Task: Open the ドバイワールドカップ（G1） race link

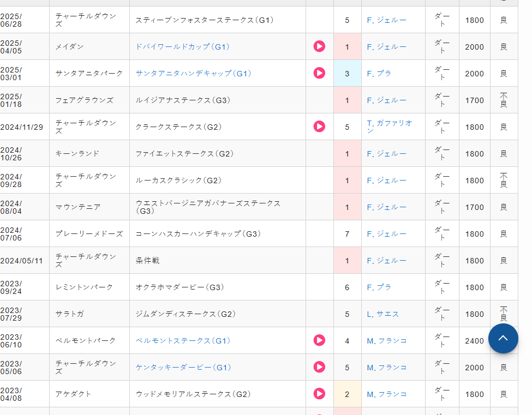Action: [x=183, y=47]
